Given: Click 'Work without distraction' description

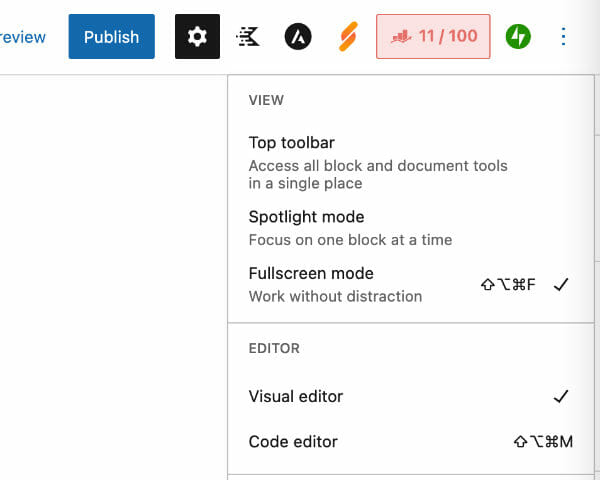Looking at the screenshot, I should tap(335, 296).
